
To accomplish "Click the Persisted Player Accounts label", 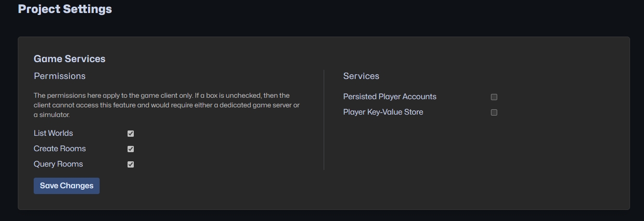I will (x=389, y=97).
